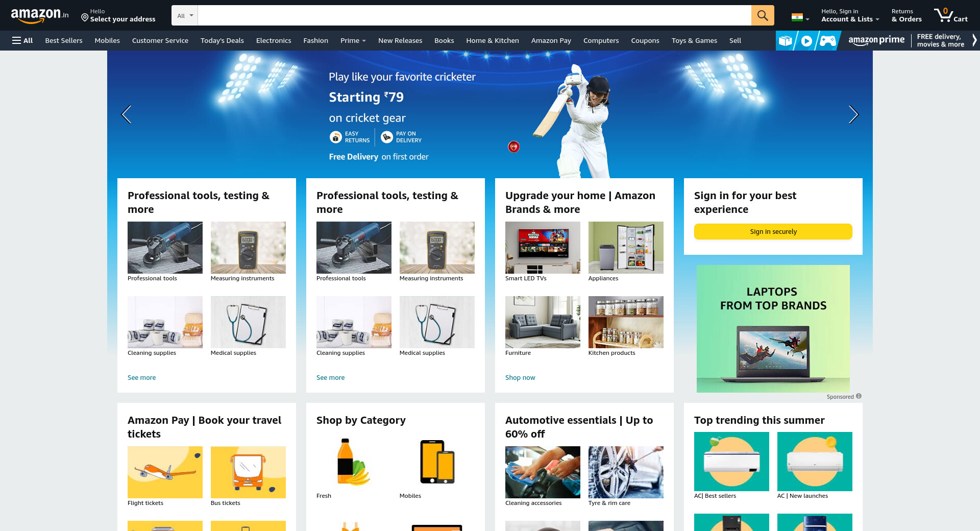Open the Furniture thumbnail
Screen dimensions: 980x531
point(543,322)
